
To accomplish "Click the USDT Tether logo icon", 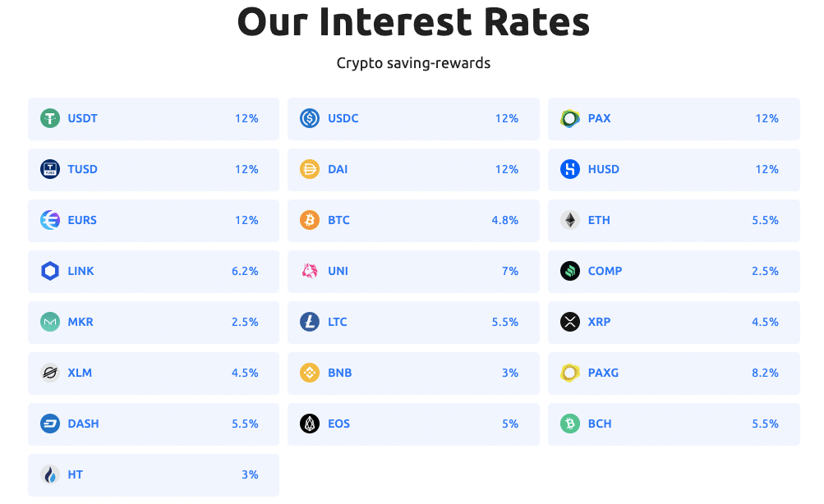I will point(52,118).
